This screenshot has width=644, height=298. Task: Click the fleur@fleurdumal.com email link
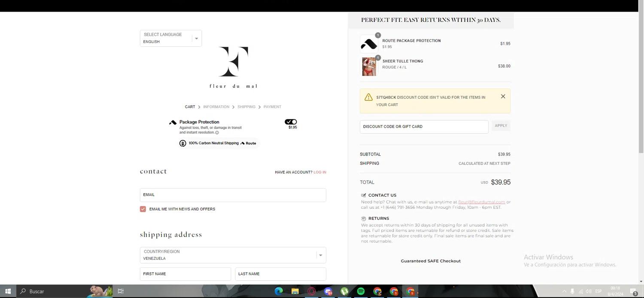[x=481, y=202]
